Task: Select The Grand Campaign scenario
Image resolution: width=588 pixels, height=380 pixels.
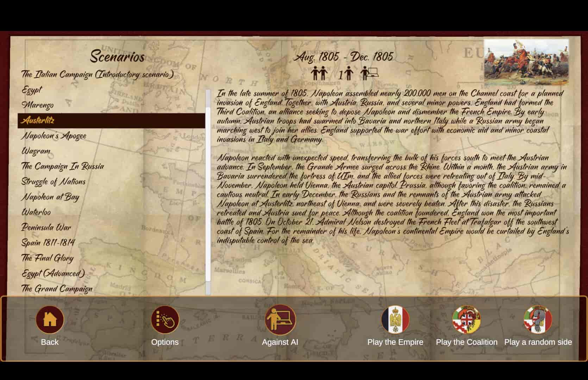Action: 57,289
